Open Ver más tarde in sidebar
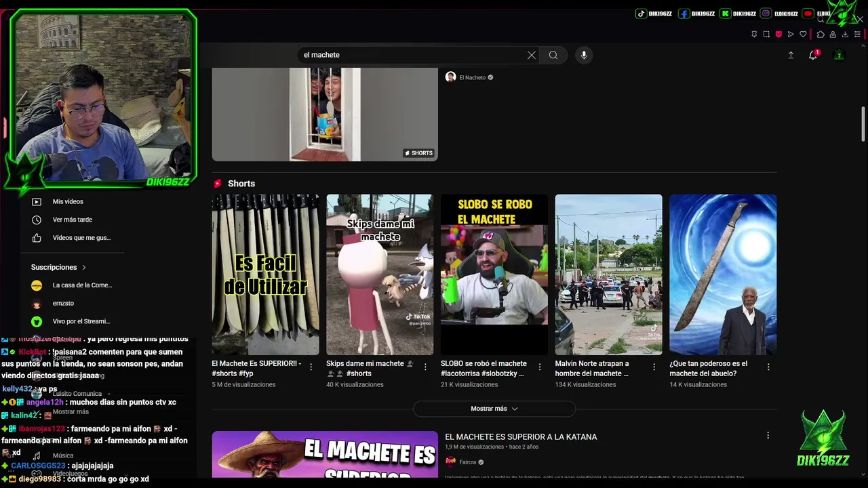The width and height of the screenshot is (868, 488). tap(73, 220)
